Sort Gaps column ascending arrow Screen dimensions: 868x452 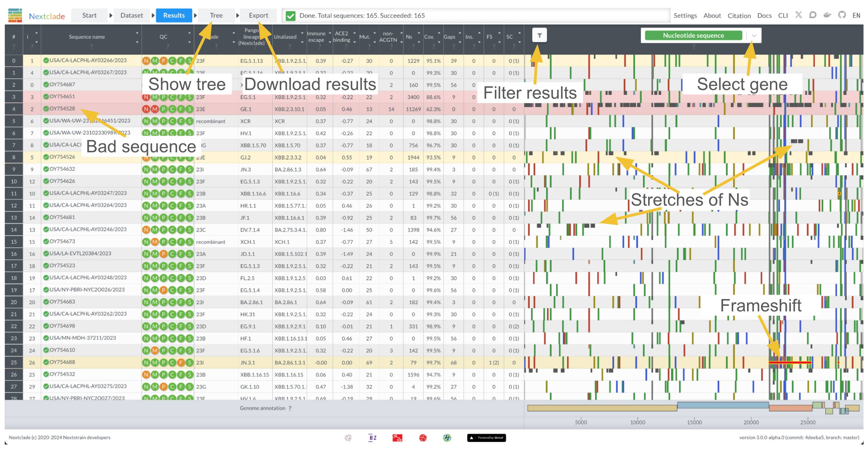460,33
